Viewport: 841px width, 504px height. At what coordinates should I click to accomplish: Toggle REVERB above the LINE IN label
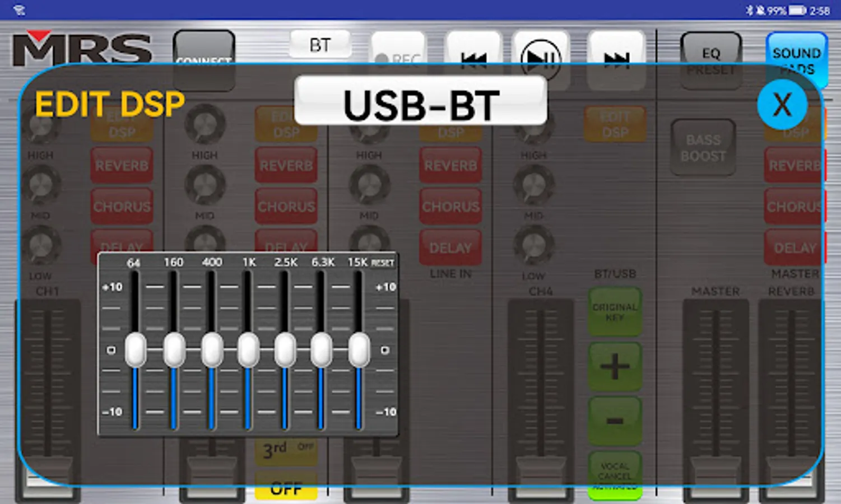450,166
